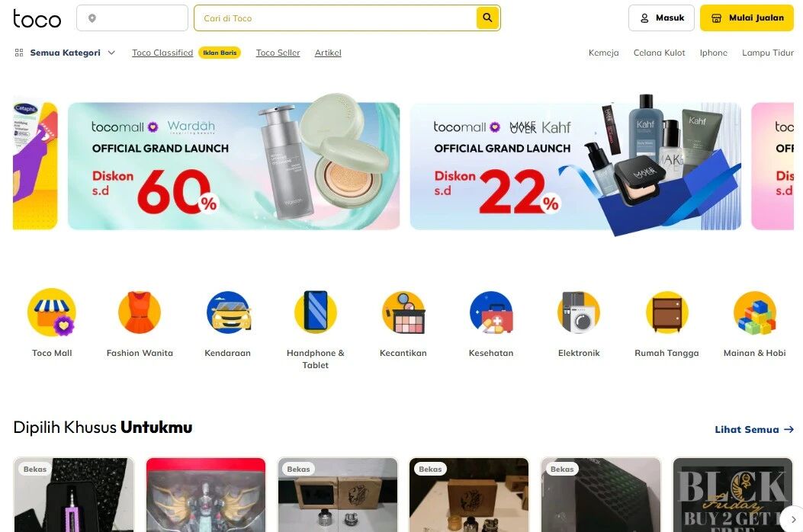This screenshot has width=803, height=532.
Task: Go to the toco logo homepage
Action: (37, 18)
